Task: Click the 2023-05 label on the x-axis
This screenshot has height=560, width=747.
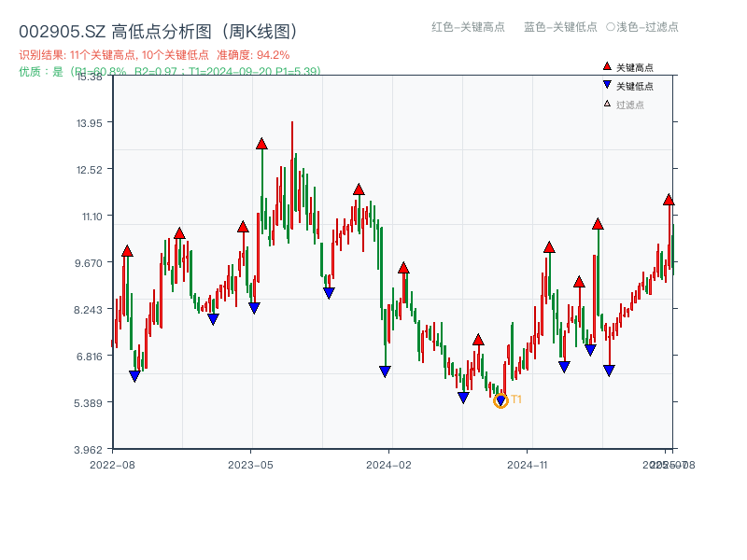Action: click(250, 463)
